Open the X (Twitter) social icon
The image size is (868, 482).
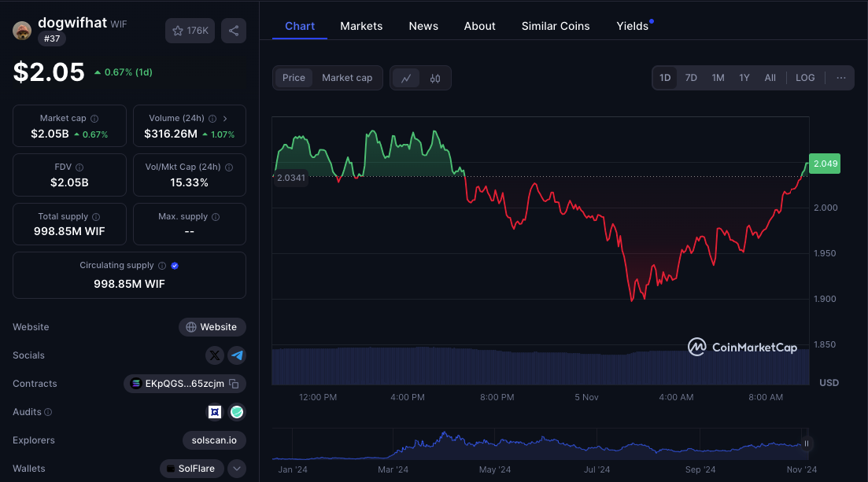point(215,355)
